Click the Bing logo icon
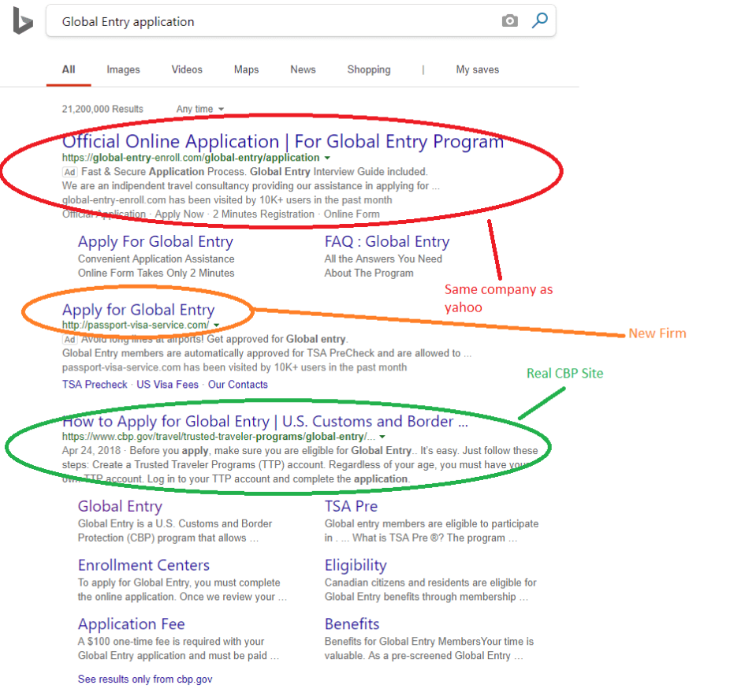This screenshot has width=730, height=700. 22,20
